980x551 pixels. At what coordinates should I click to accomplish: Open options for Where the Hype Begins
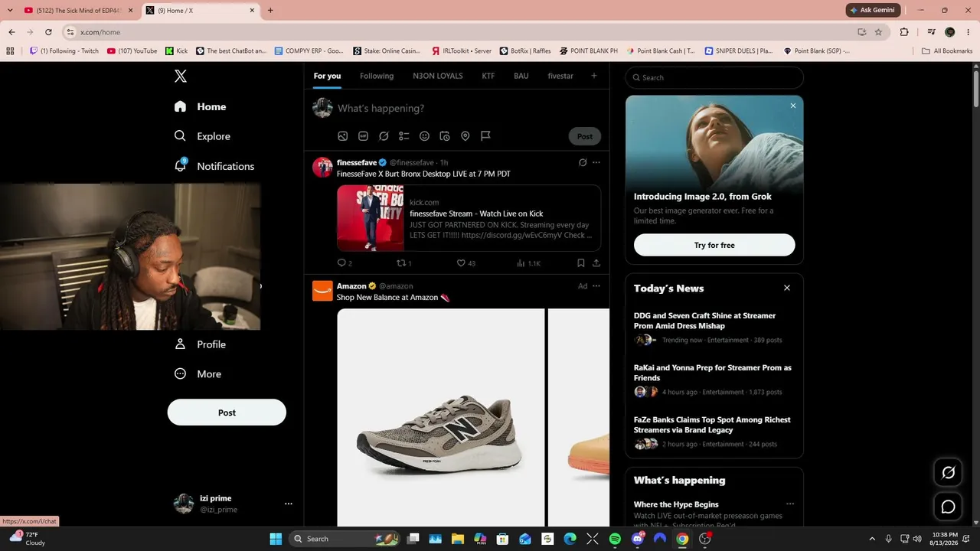(x=790, y=504)
